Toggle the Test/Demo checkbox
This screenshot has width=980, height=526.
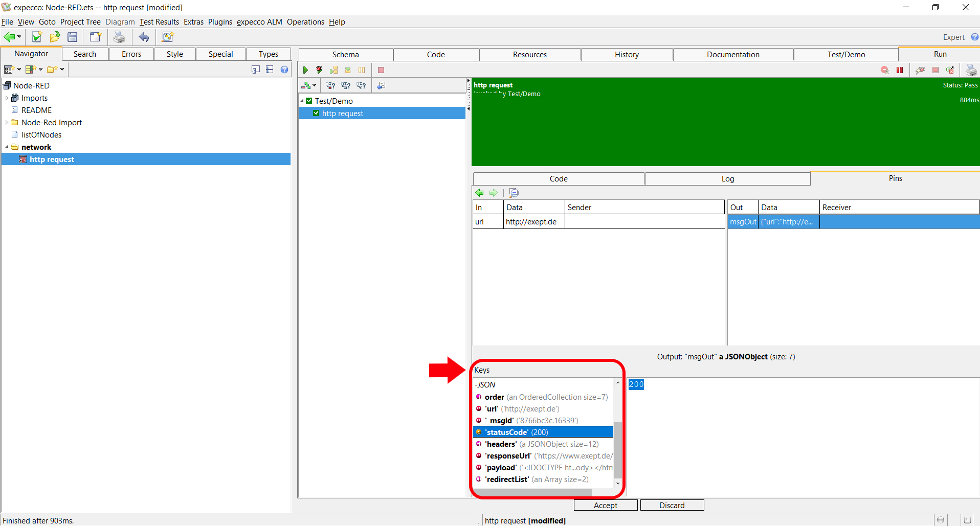pyautogui.click(x=309, y=101)
